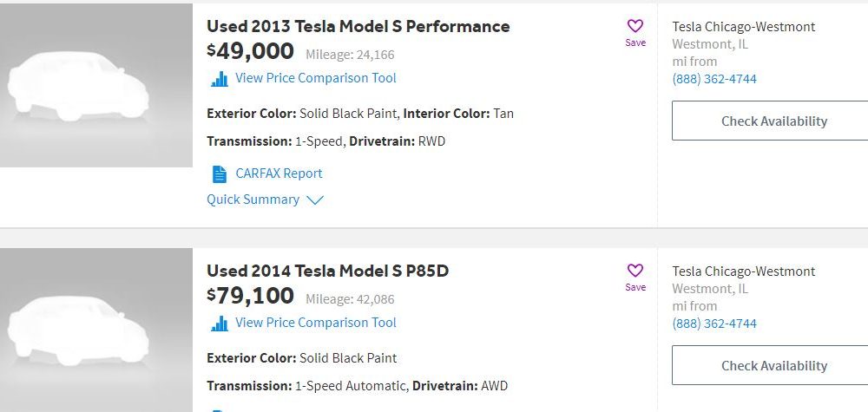Open Used 2014 Tesla Model S P85D title
868x412 pixels.
[328, 271]
